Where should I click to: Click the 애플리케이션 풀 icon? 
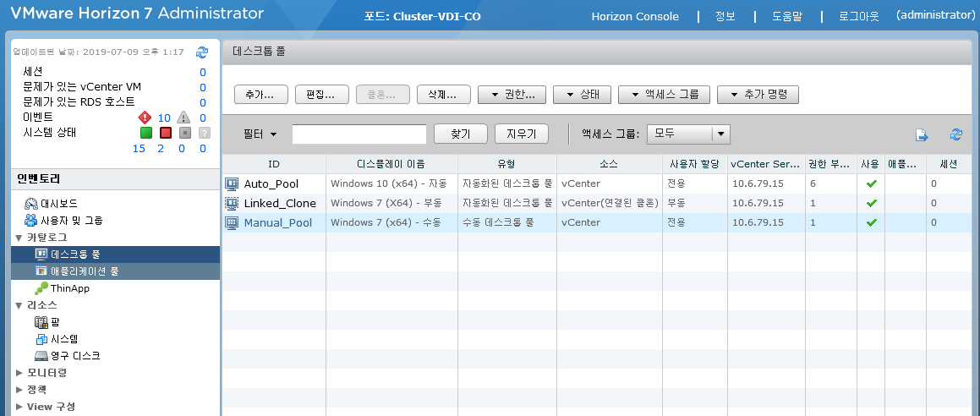pyautogui.click(x=41, y=271)
